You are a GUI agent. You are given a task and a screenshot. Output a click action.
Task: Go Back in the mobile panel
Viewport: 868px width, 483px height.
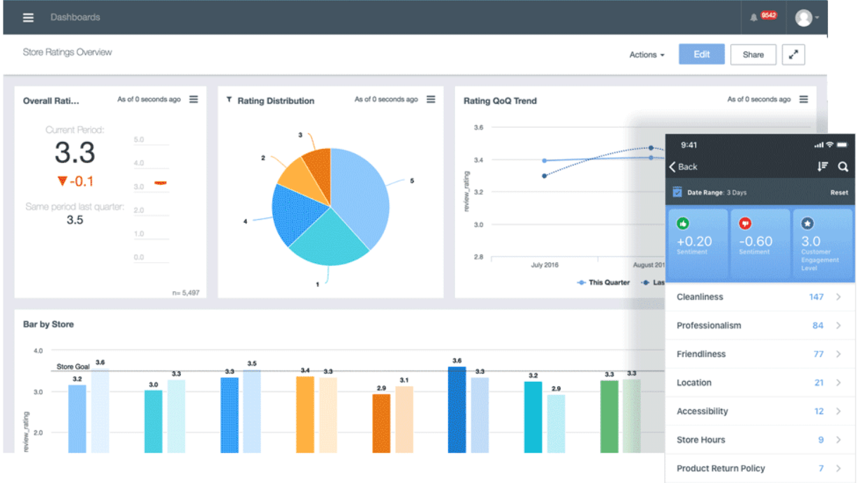tap(683, 167)
